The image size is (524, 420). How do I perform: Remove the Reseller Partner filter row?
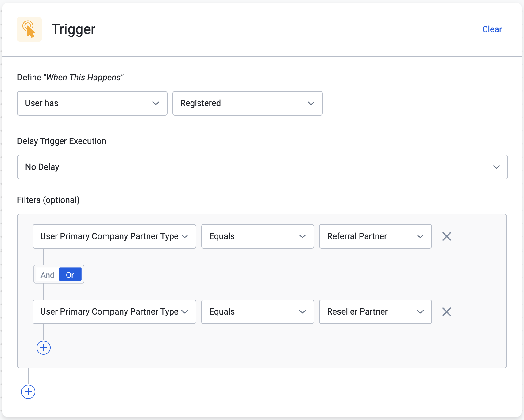447,312
